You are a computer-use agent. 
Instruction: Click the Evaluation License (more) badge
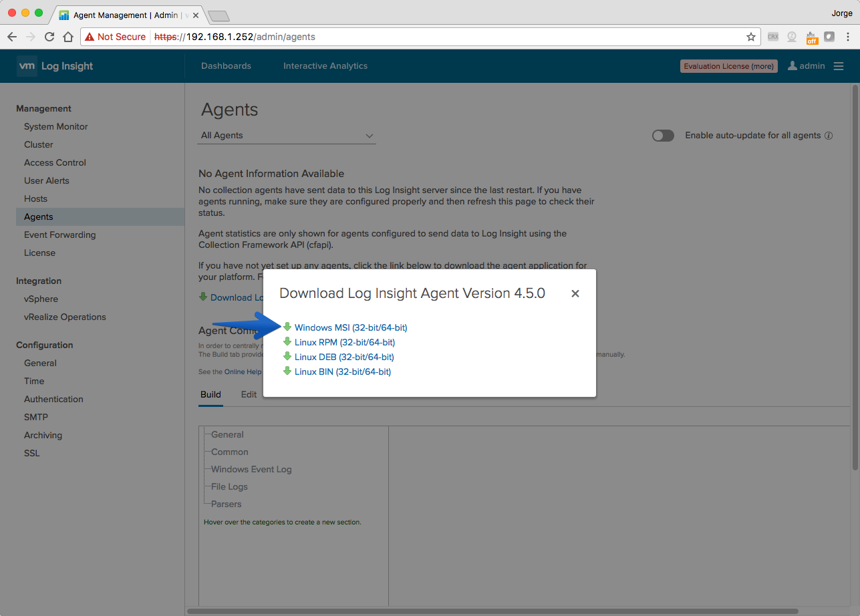pyautogui.click(x=729, y=66)
